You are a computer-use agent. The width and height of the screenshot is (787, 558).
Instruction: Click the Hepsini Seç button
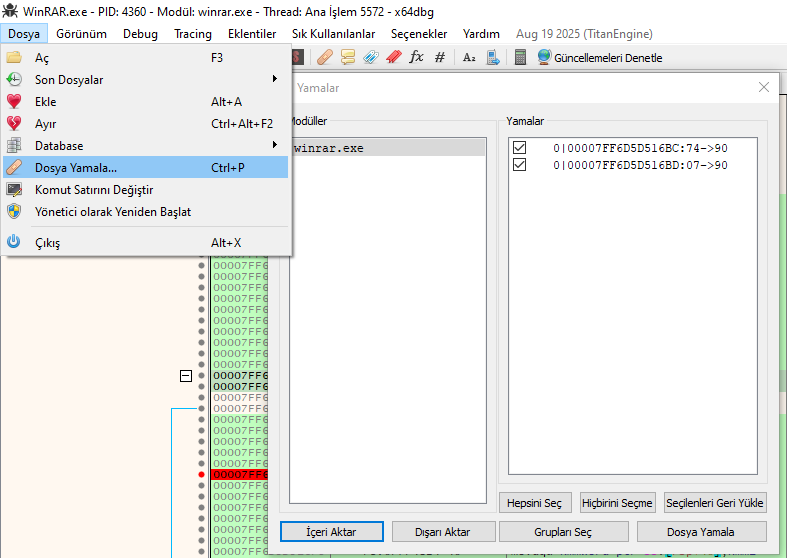[x=535, y=502]
